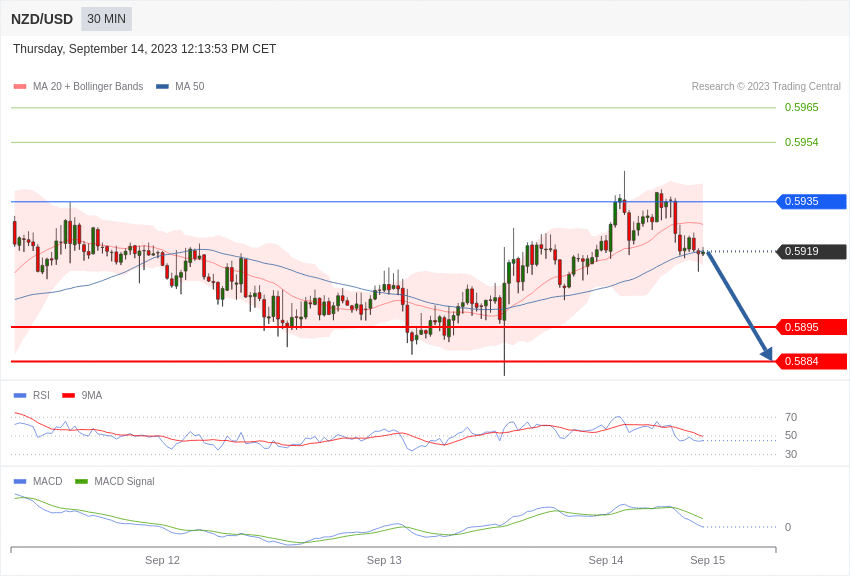
Task: Click the 9MA legend label
Action: click(92, 396)
